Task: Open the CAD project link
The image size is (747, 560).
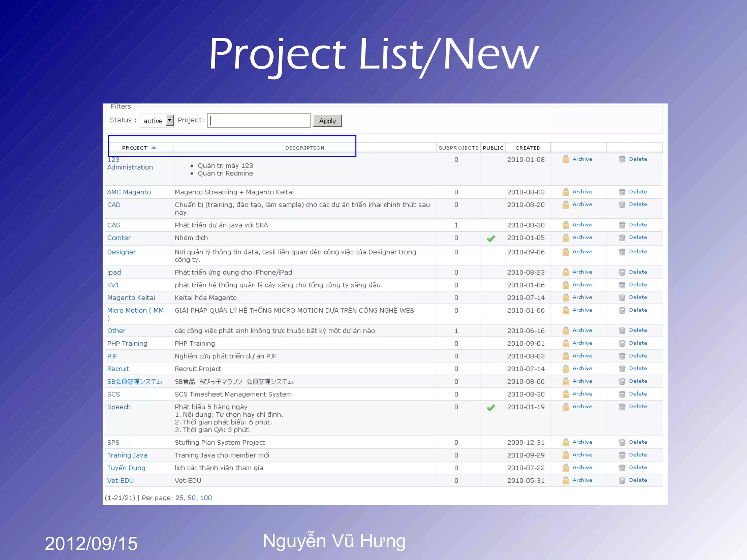Action: (114, 205)
